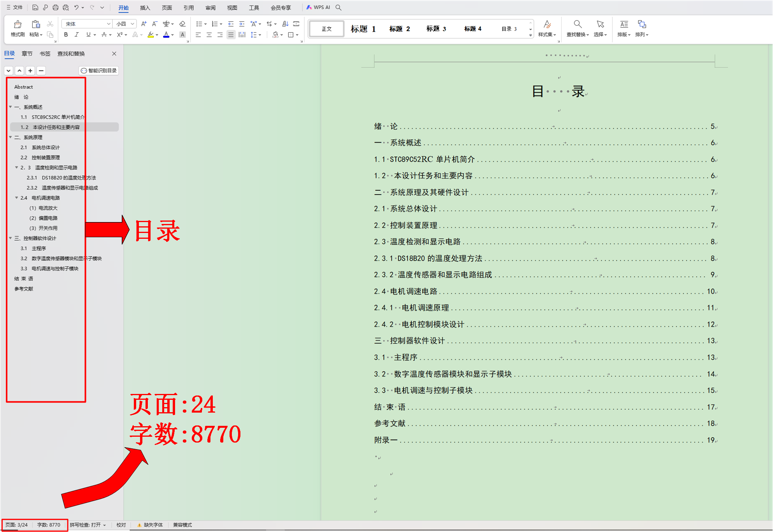
Task: Toggle Superscript X² formatting
Action: pos(120,35)
